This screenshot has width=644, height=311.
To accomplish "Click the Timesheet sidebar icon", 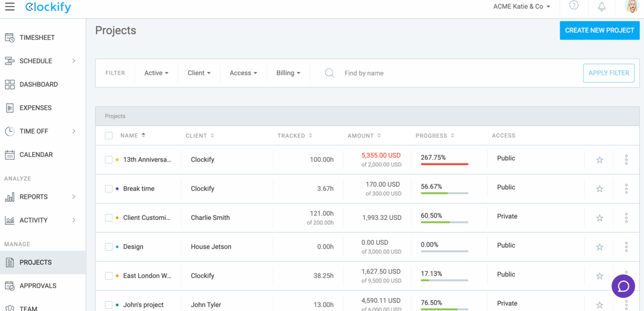I will click(x=10, y=38).
